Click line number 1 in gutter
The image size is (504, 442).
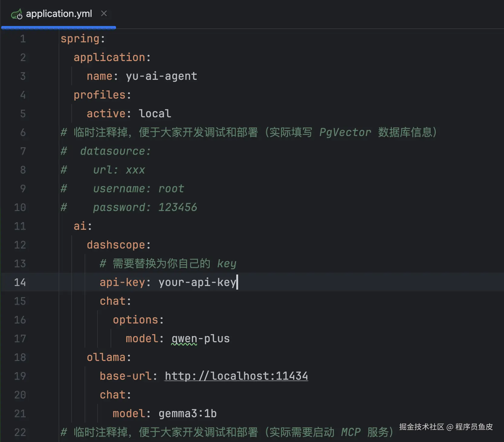click(x=23, y=39)
